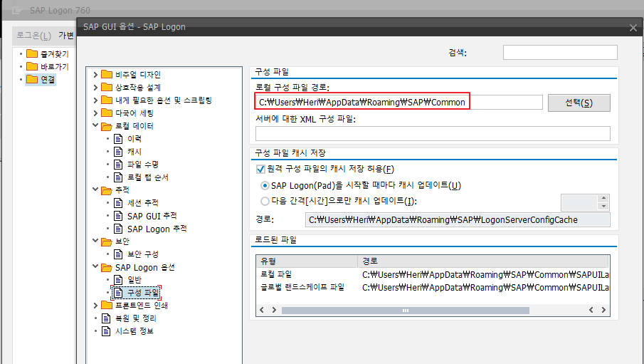This screenshot has height=364, width=644.
Task: Click the 시스템 정보 document icon
Action: 106,331
